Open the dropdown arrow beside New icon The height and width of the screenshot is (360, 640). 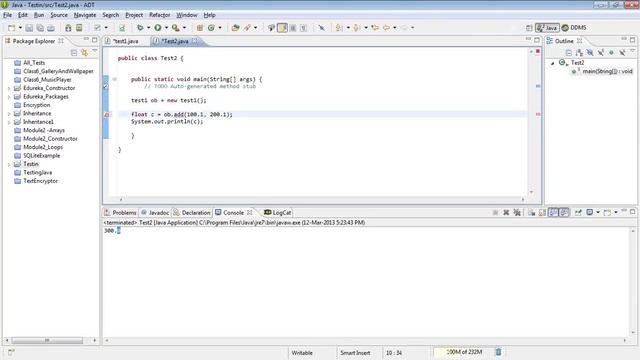tap(20, 28)
